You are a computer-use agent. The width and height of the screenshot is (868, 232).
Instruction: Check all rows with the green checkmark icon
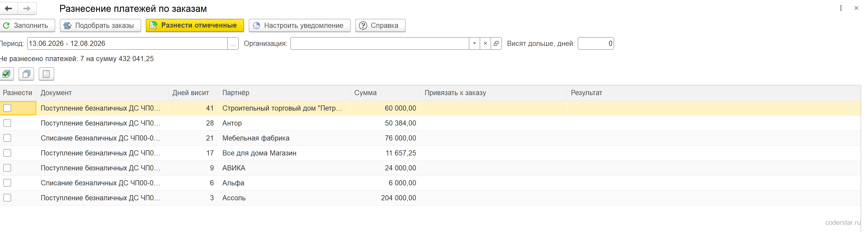tap(6, 74)
